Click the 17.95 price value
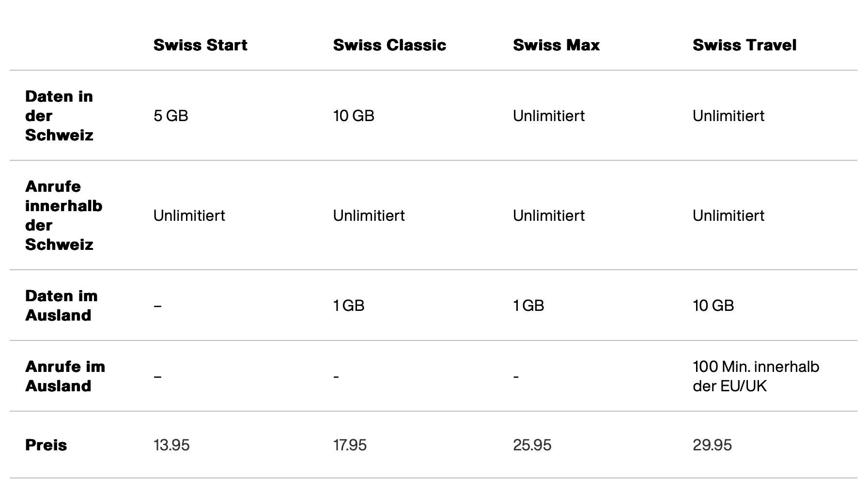This screenshot has width=868, height=492. pyautogui.click(x=350, y=445)
